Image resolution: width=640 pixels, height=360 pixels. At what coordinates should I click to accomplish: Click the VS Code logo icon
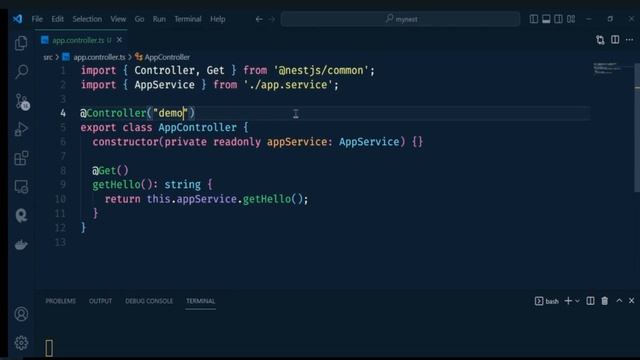[17, 19]
